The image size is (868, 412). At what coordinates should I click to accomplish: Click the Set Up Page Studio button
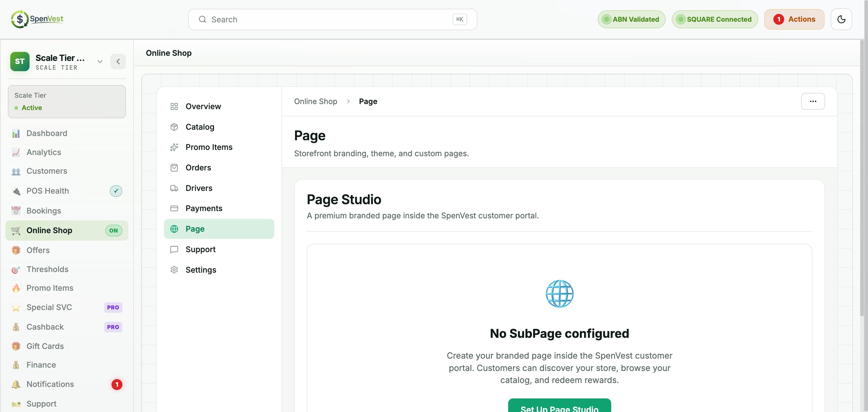point(559,406)
